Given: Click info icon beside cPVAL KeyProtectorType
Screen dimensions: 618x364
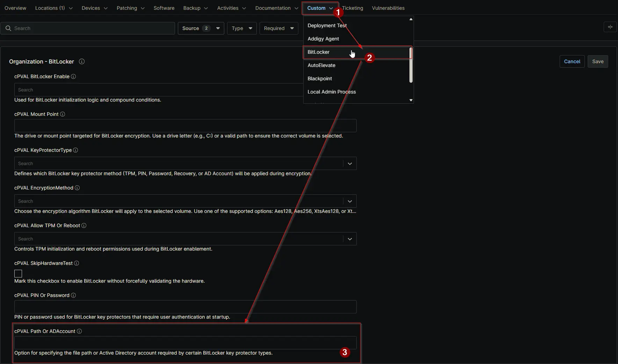Looking at the screenshot, I should click(x=76, y=150).
